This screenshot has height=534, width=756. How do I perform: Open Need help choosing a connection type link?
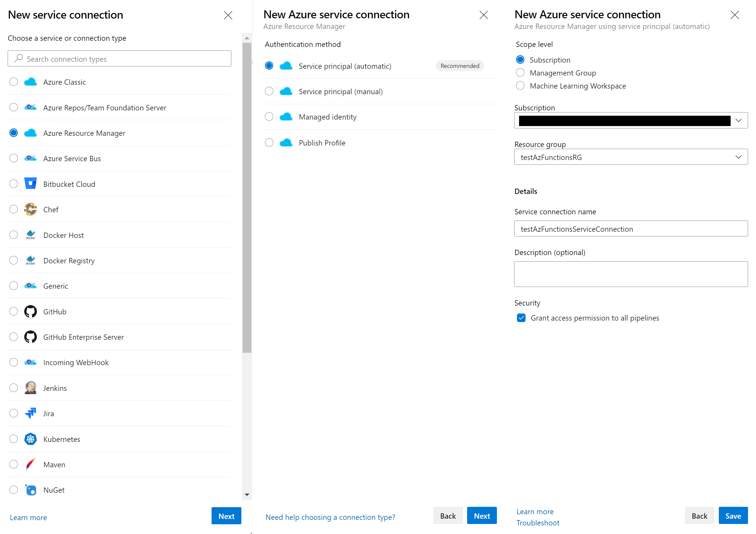tap(330, 517)
